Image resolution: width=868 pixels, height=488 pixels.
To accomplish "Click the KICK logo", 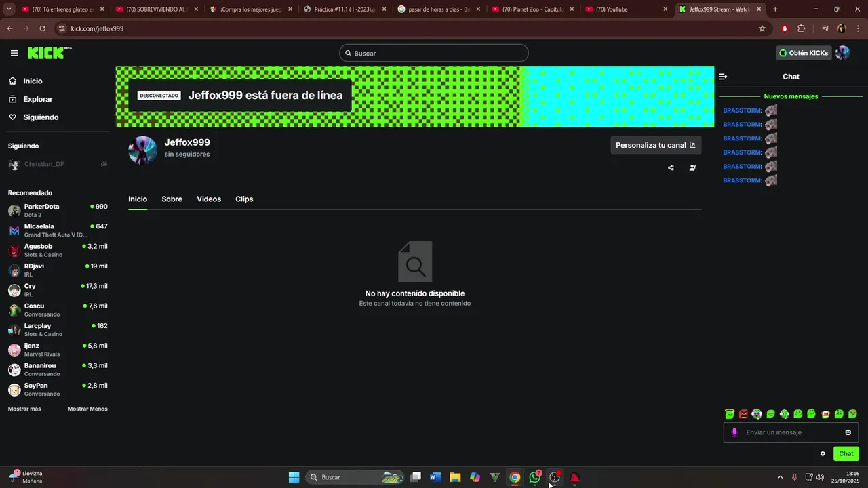I will 49,53.
